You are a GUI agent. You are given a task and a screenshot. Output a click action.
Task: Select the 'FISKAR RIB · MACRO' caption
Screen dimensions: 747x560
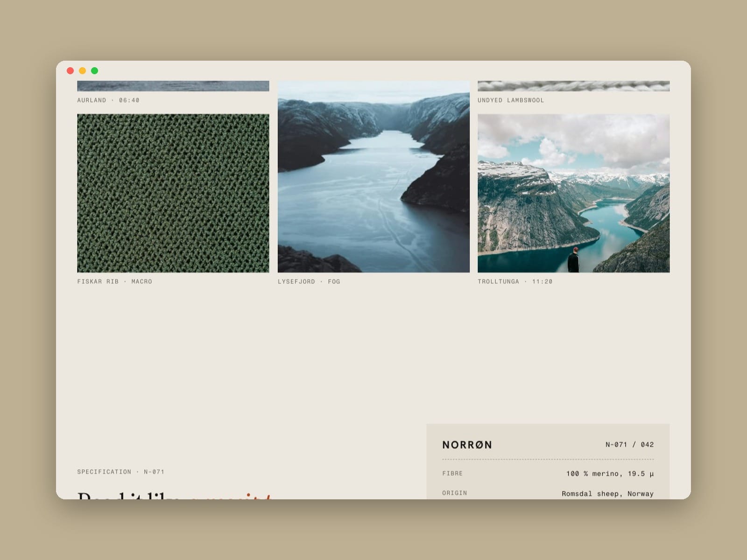(114, 281)
